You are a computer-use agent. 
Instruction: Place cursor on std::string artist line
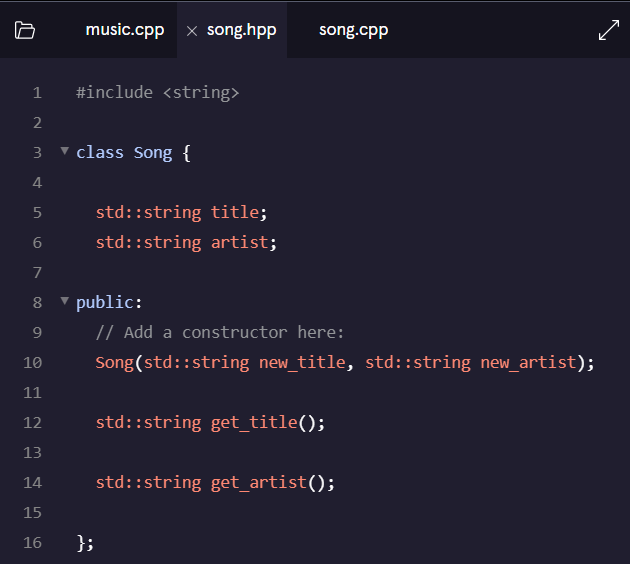[186, 242]
